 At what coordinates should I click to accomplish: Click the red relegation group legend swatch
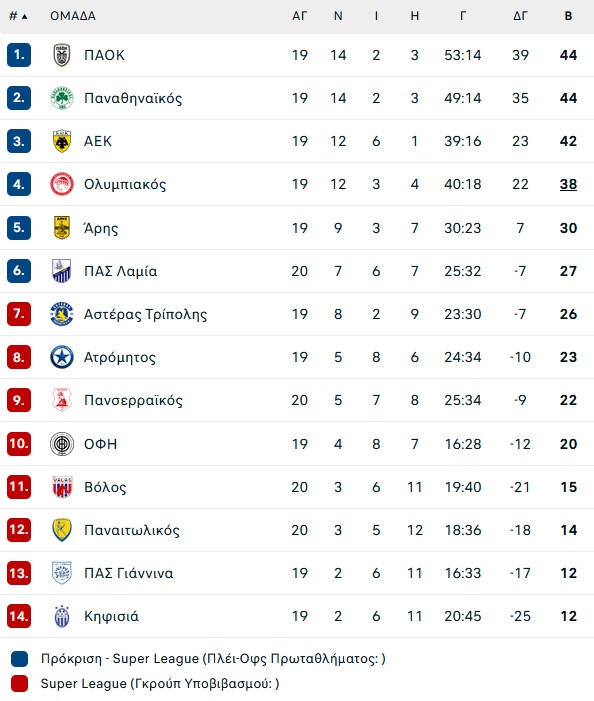(x=19, y=684)
